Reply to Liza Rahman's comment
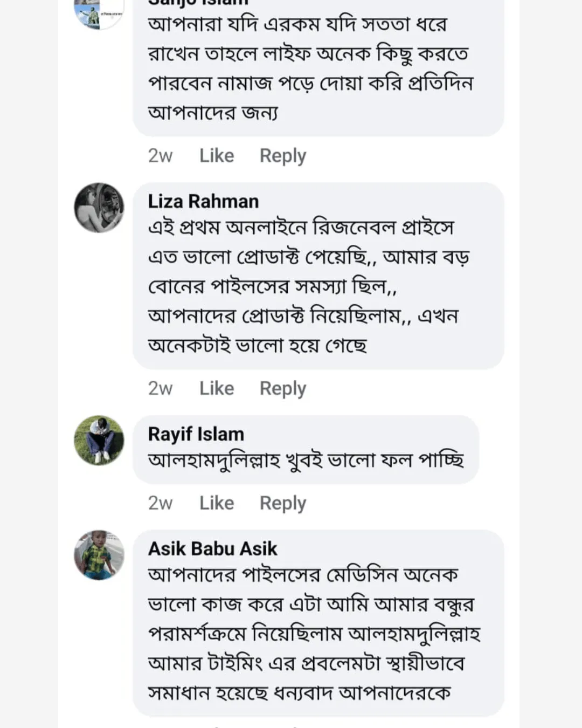Viewport: 582px width, 728px height. (283, 388)
